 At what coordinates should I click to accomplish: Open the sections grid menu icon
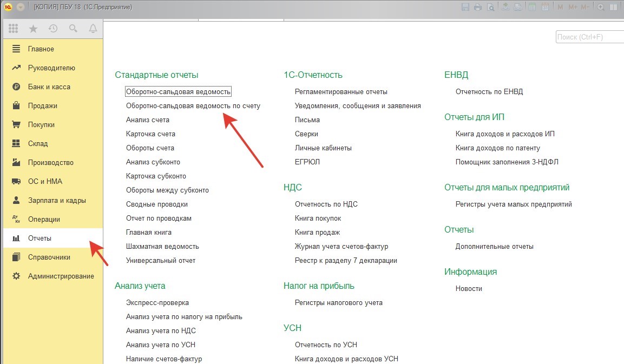click(x=14, y=29)
